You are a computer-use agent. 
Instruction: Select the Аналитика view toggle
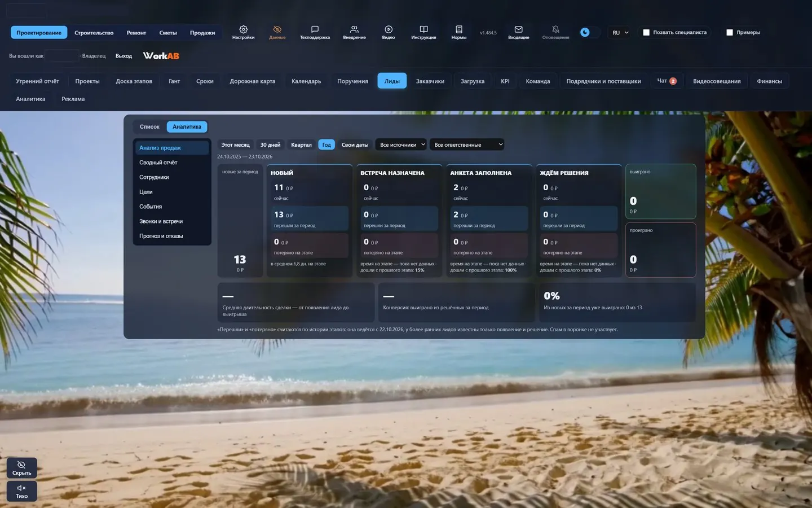click(x=187, y=126)
